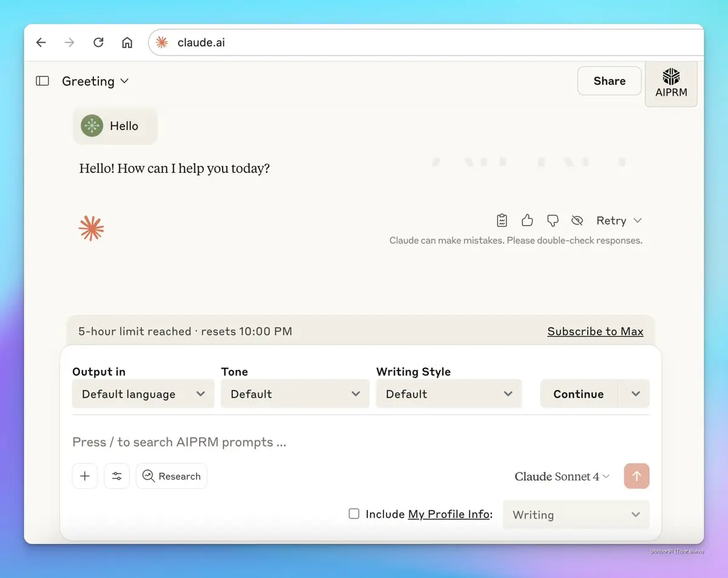This screenshot has width=728, height=578.
Task: Open the My Profile Info link
Action: click(x=448, y=514)
